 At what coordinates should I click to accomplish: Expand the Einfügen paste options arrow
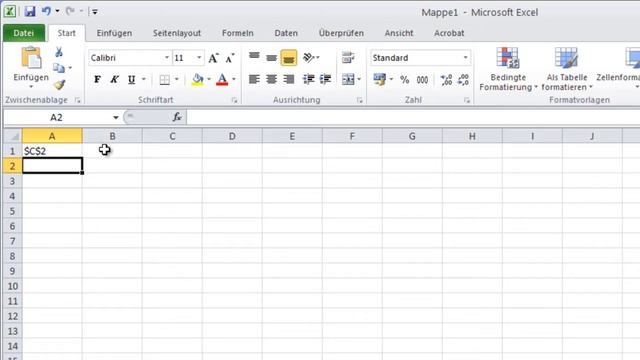31,87
